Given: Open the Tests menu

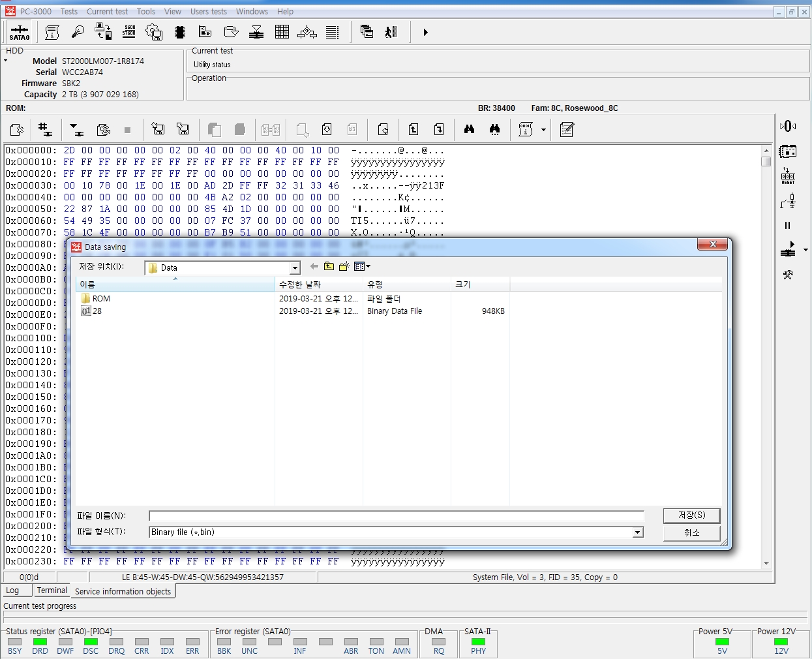Looking at the screenshot, I should point(69,12).
